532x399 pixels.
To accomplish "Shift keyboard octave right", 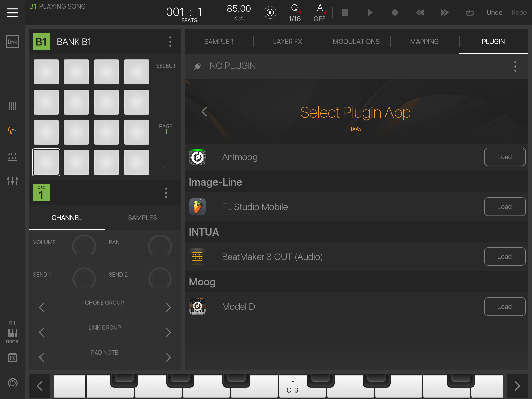I will coord(517,386).
